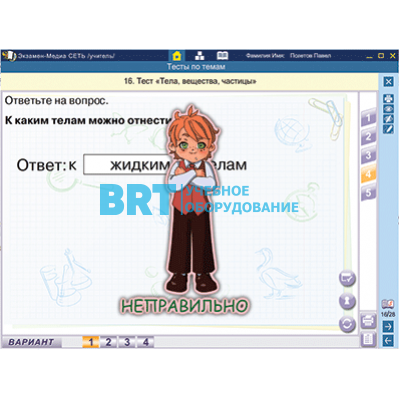The height and width of the screenshot is (400, 400).
Task: Switch to Вариант 2
Action: point(108,342)
